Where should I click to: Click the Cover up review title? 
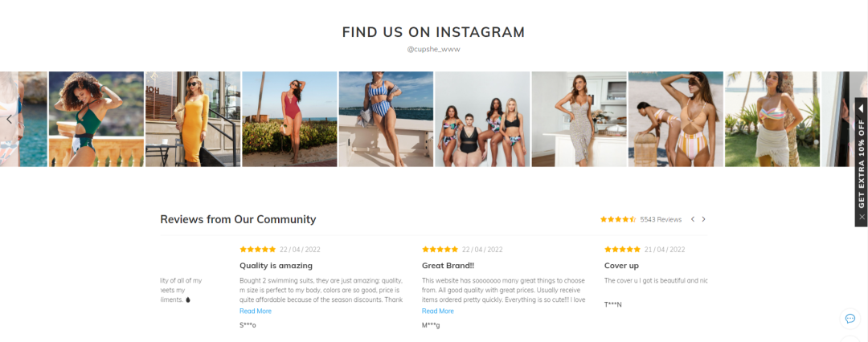click(x=621, y=266)
